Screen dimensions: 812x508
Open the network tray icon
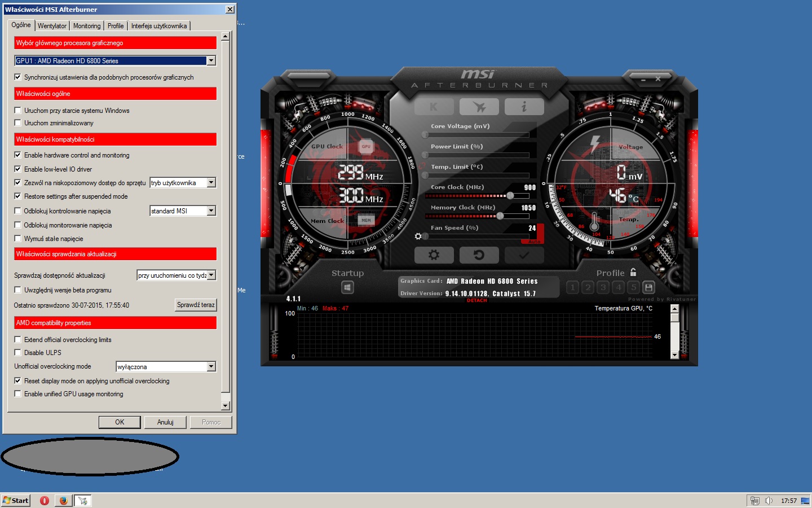click(x=754, y=501)
